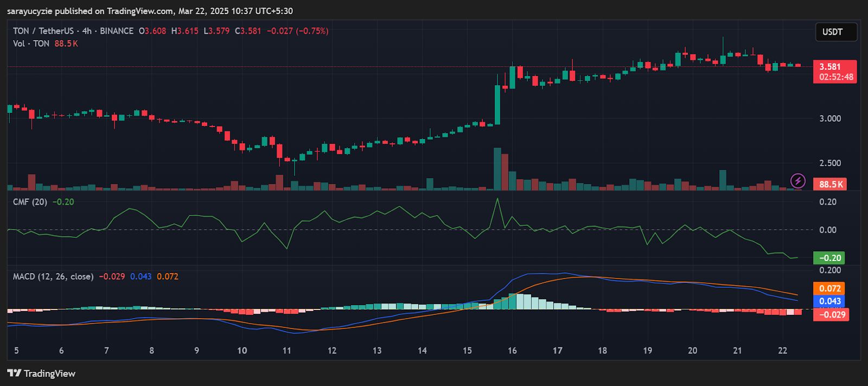Select the 4h interval label
This screenshot has width=868, height=386.
[x=87, y=31]
